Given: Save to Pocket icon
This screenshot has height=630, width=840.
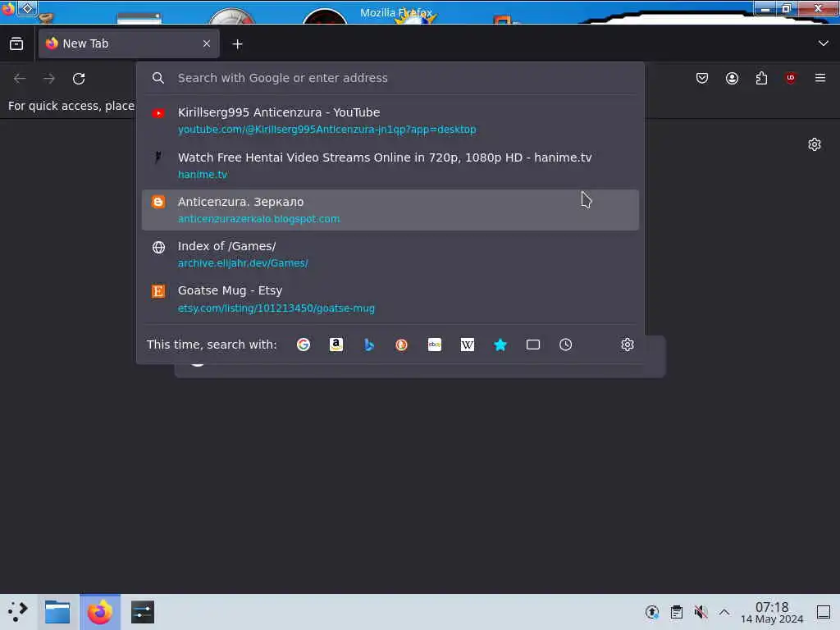Looking at the screenshot, I should pyautogui.click(x=702, y=78).
